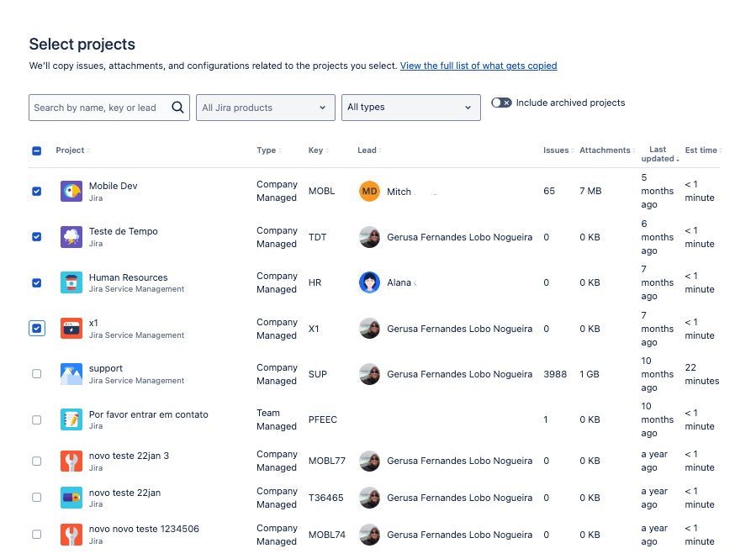
Task: Sort the table by Project column header
Action: pyautogui.click(x=71, y=150)
